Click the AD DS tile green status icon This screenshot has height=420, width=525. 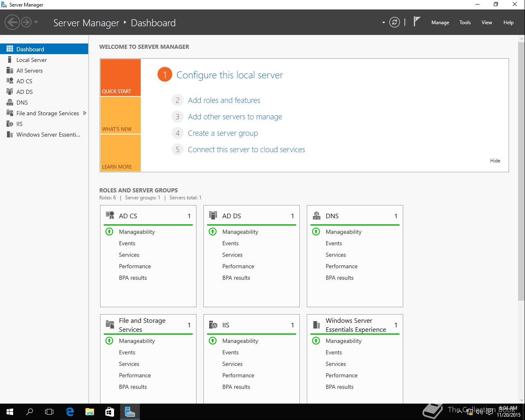pyautogui.click(x=213, y=232)
